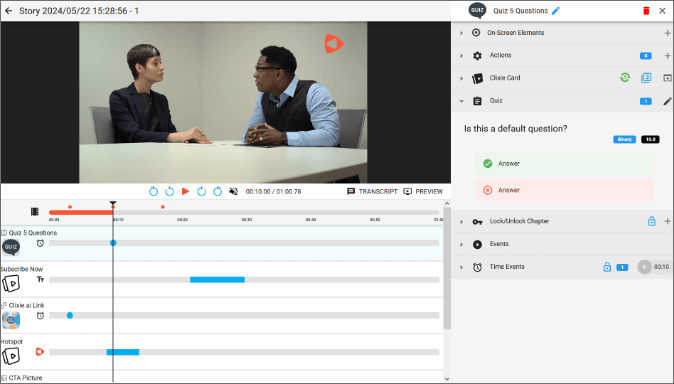Screen dimensions: 674x384
Task: Click the blue quiz marker dot on Quiz track
Action: [x=113, y=243]
